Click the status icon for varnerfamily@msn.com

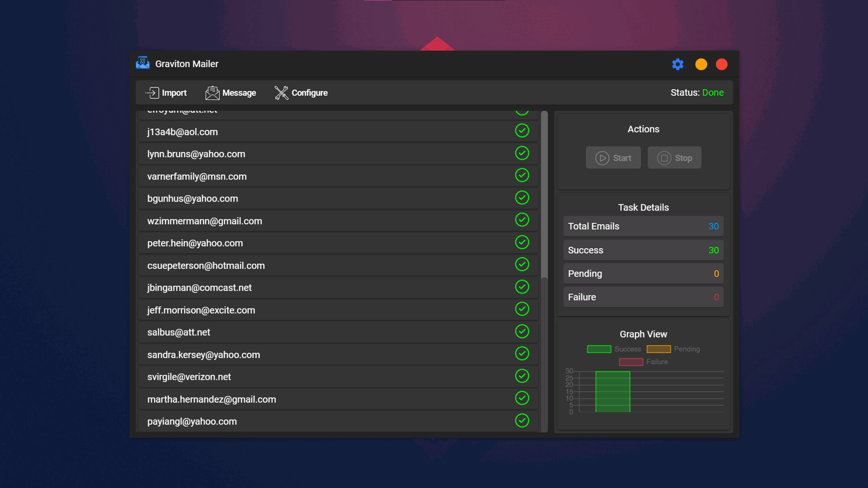pos(522,175)
